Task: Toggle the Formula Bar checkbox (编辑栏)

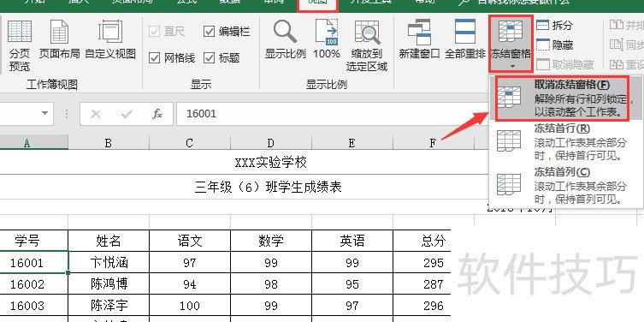Action: pos(227,31)
